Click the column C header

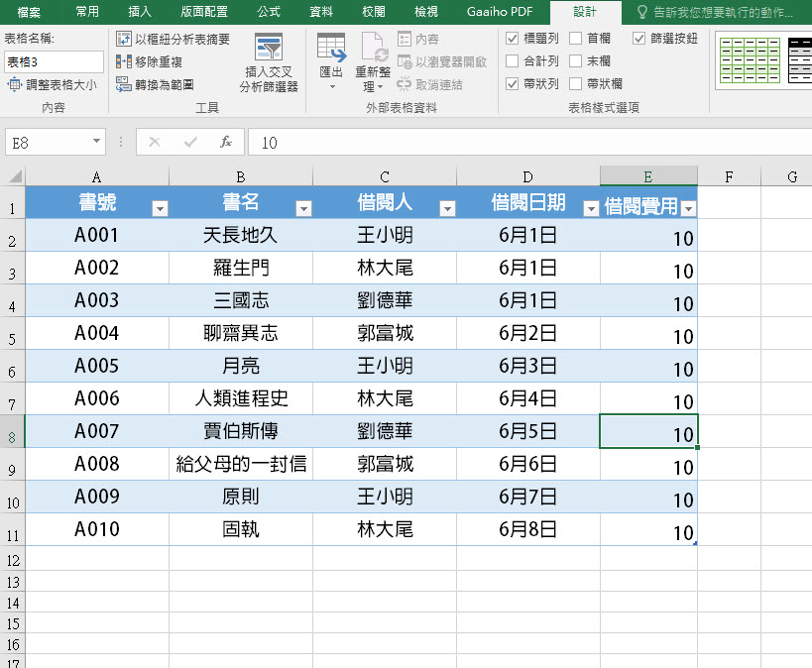[385, 176]
